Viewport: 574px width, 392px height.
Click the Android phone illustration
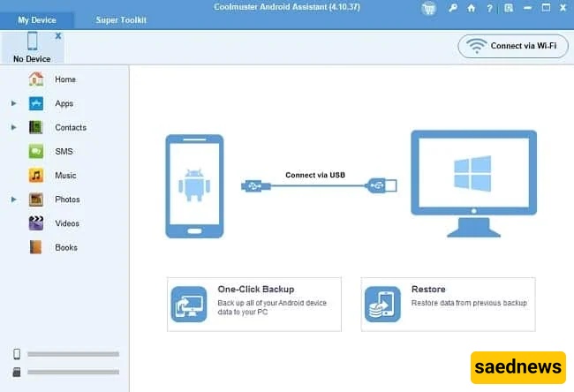point(194,186)
